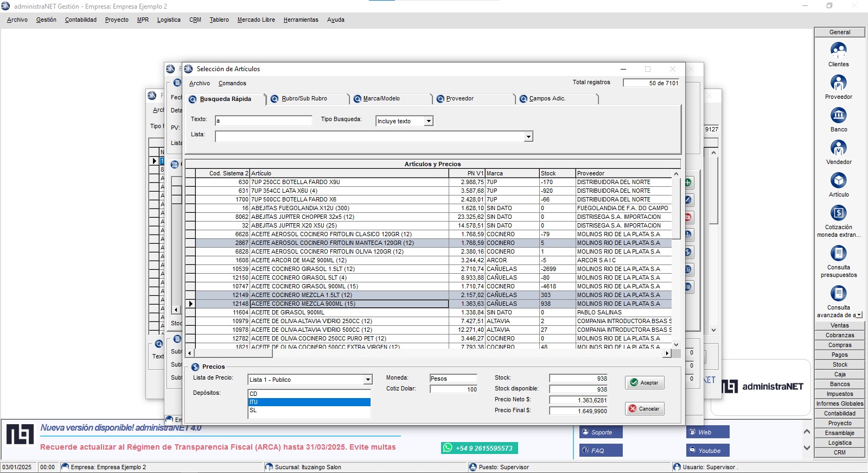Click row selector for ACEITE COCINERO MEZCLA 900ML
Image resolution: width=868 pixels, height=473 pixels.
pos(190,304)
